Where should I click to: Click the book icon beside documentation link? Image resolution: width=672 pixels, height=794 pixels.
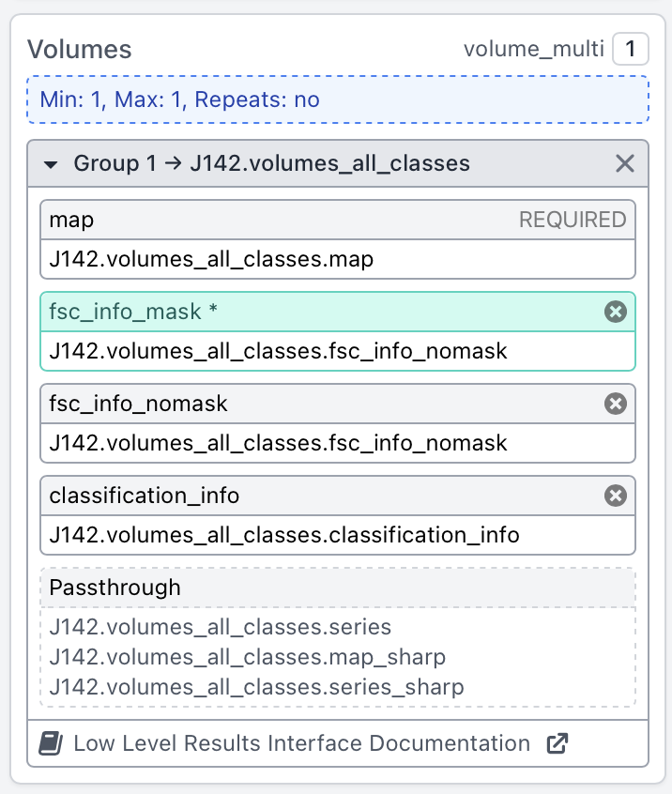pyautogui.click(x=51, y=744)
